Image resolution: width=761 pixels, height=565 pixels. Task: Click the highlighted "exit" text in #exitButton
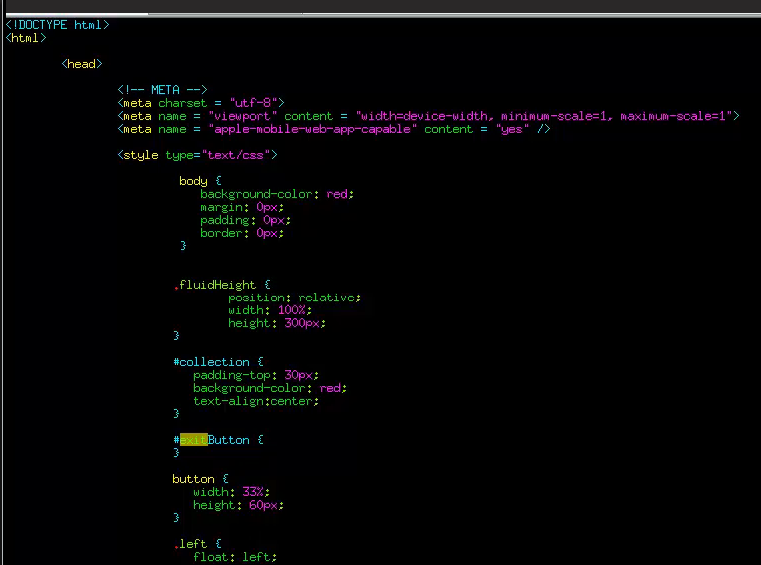tap(193, 440)
